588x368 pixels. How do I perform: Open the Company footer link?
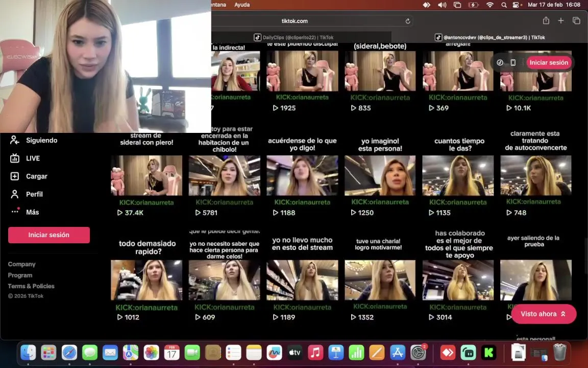pyautogui.click(x=22, y=264)
